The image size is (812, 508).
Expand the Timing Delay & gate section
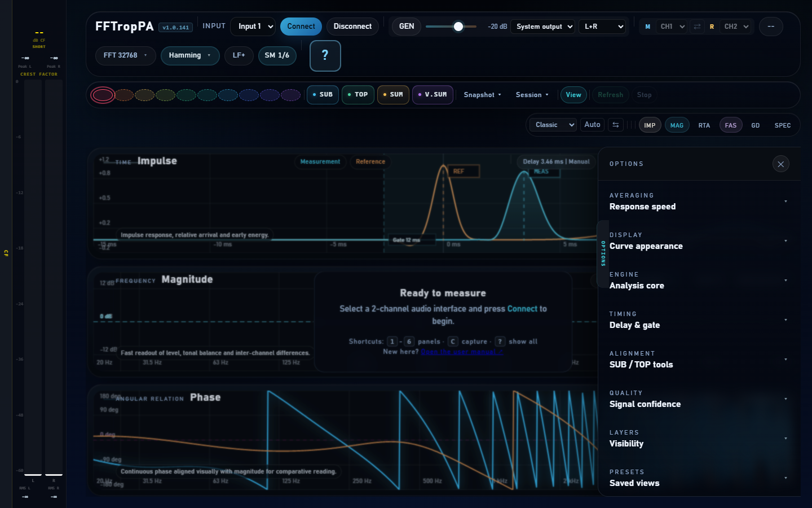click(699, 320)
